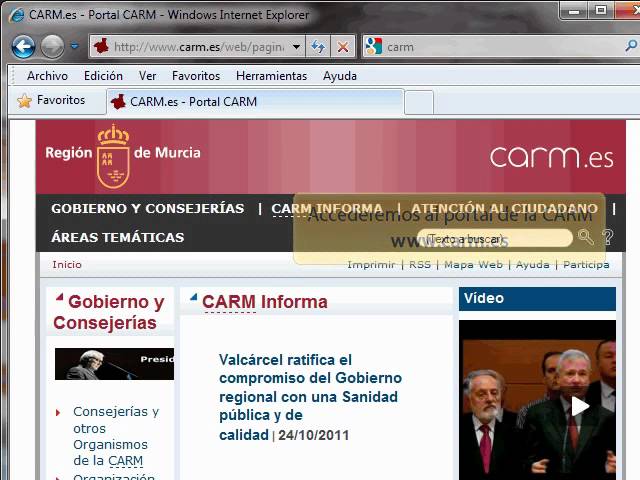
Task: Open the Herramientas menu
Action: (x=271, y=76)
